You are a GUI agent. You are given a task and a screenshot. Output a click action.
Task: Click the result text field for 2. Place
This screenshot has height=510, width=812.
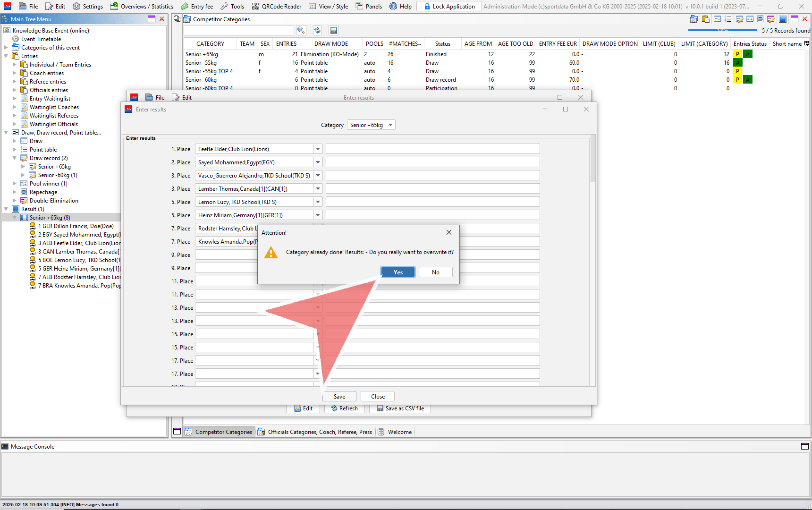[x=432, y=162]
